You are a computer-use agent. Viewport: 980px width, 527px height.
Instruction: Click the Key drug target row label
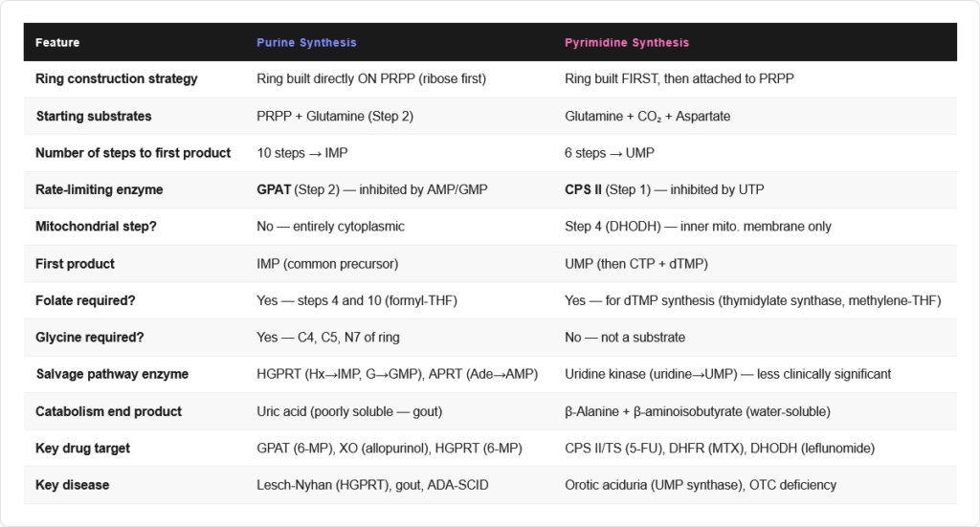(x=82, y=448)
